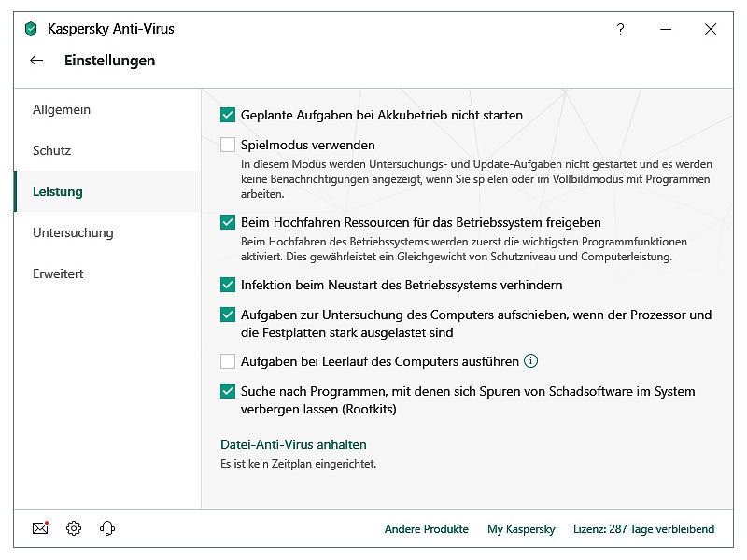
Task: Open the Untersuchung settings section
Action: (107, 232)
